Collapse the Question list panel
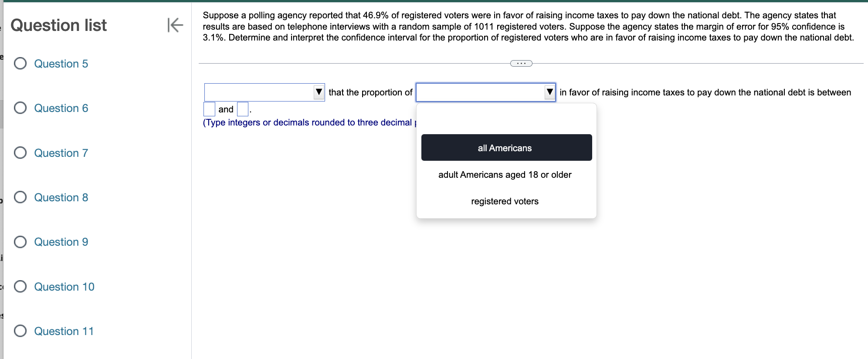This screenshot has width=868, height=359. click(x=174, y=25)
